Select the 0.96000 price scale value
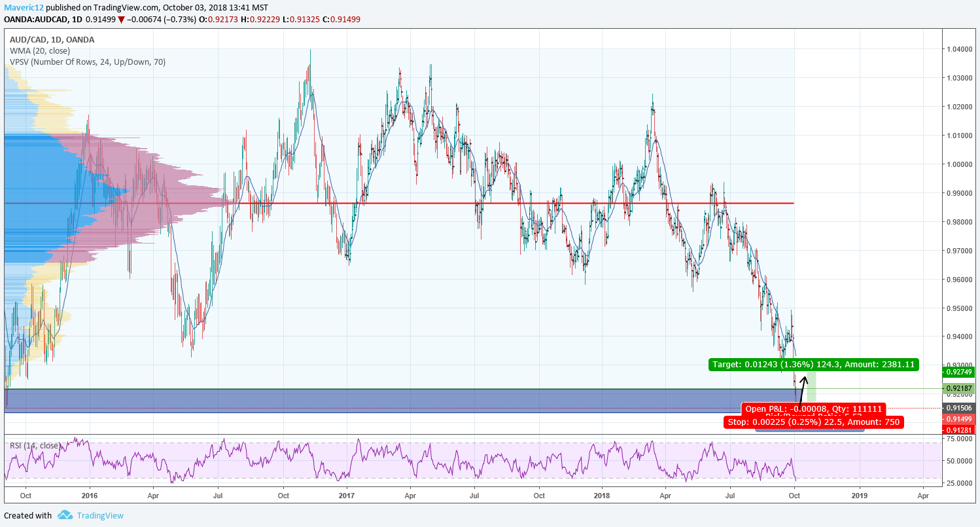Viewport: 980px width, 527px height. [x=959, y=280]
